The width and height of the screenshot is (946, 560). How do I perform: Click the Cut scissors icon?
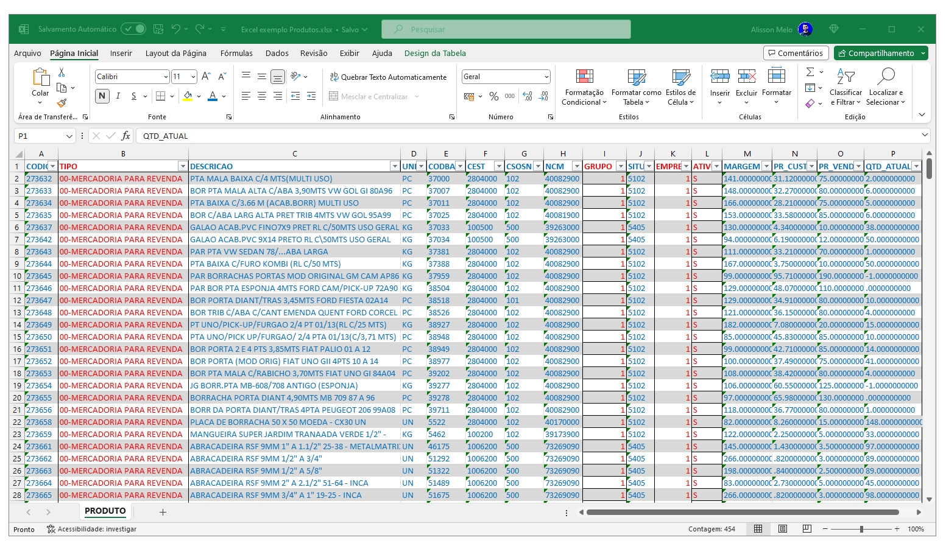[x=62, y=72]
